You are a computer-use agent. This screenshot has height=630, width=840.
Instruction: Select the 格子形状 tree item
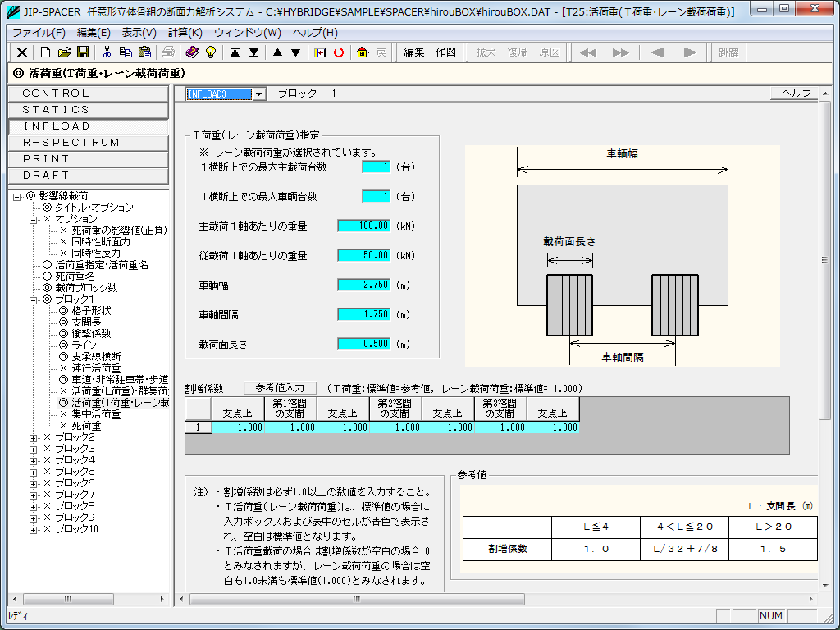pos(90,311)
